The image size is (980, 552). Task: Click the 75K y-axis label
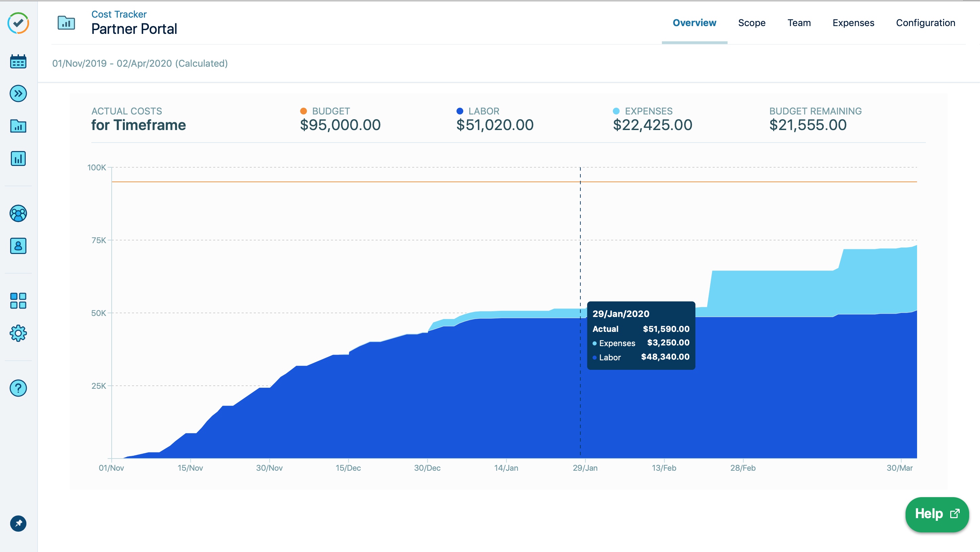coord(98,240)
